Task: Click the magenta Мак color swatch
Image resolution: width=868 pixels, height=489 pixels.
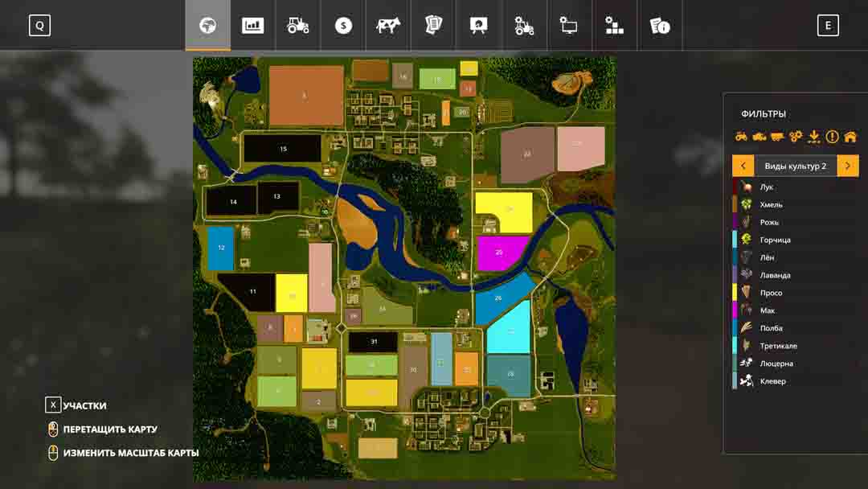Action: [735, 310]
